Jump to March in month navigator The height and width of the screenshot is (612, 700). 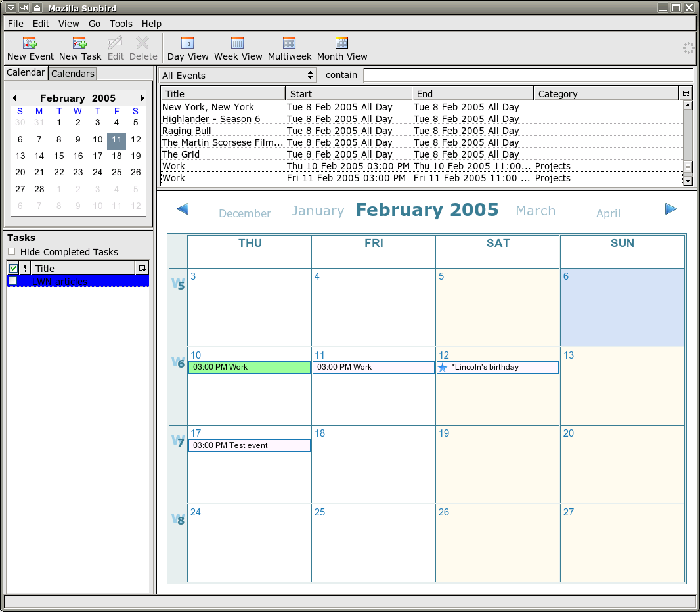click(x=535, y=211)
